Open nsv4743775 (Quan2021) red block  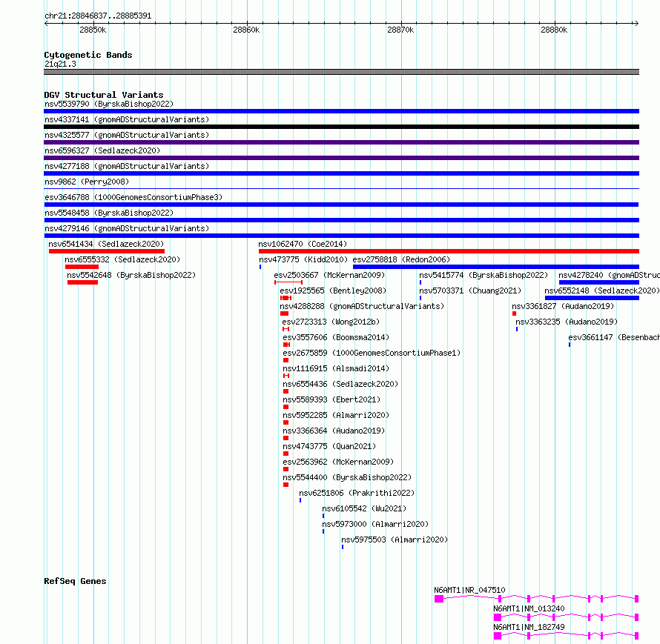coord(286,454)
